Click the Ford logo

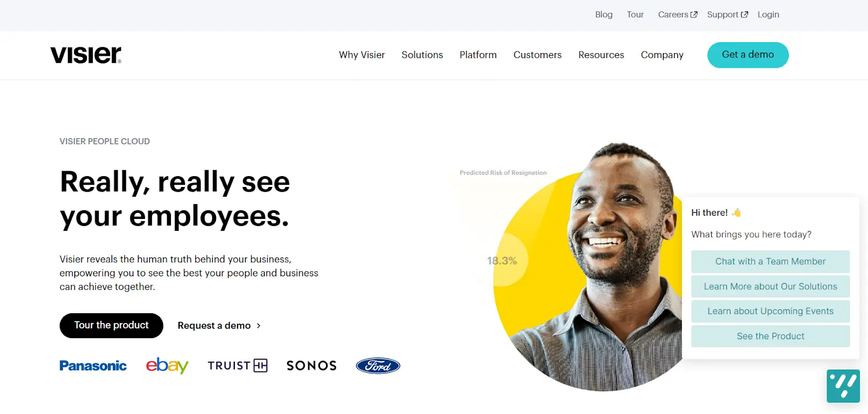click(378, 366)
